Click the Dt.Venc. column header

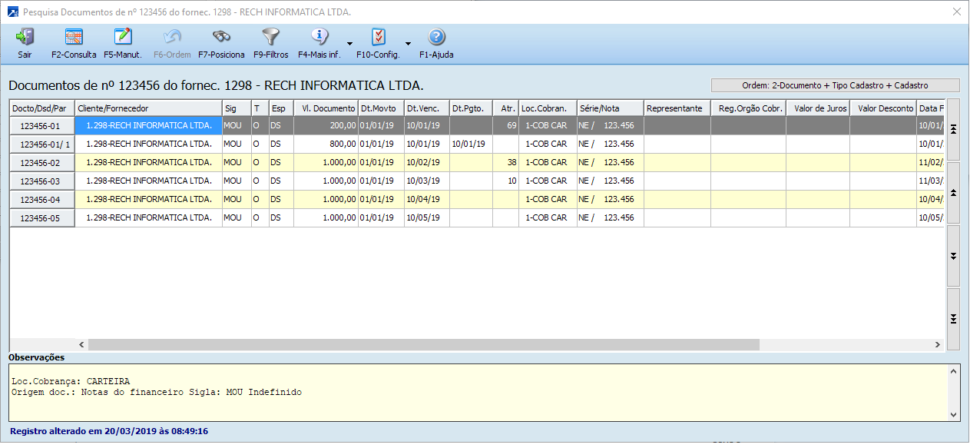tap(425, 108)
